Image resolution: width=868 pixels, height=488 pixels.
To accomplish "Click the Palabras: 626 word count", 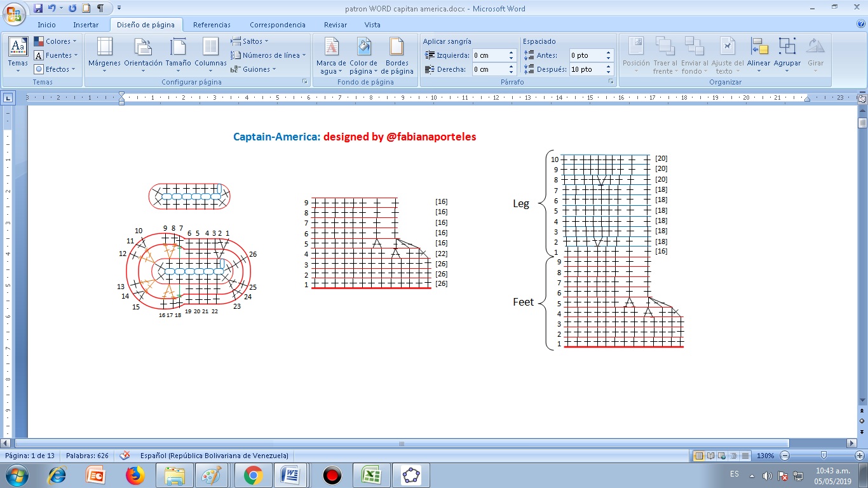I will (x=87, y=456).
